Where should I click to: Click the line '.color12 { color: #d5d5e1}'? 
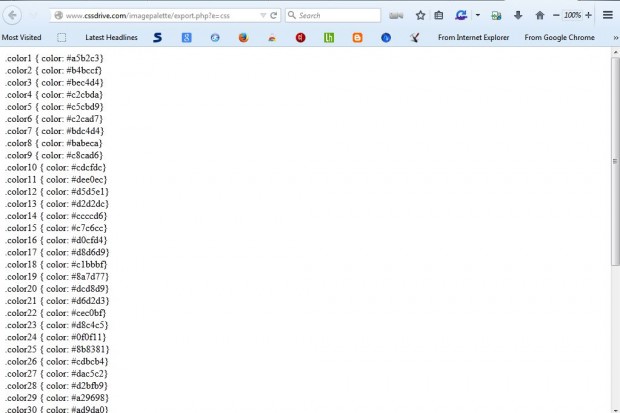pos(57,191)
